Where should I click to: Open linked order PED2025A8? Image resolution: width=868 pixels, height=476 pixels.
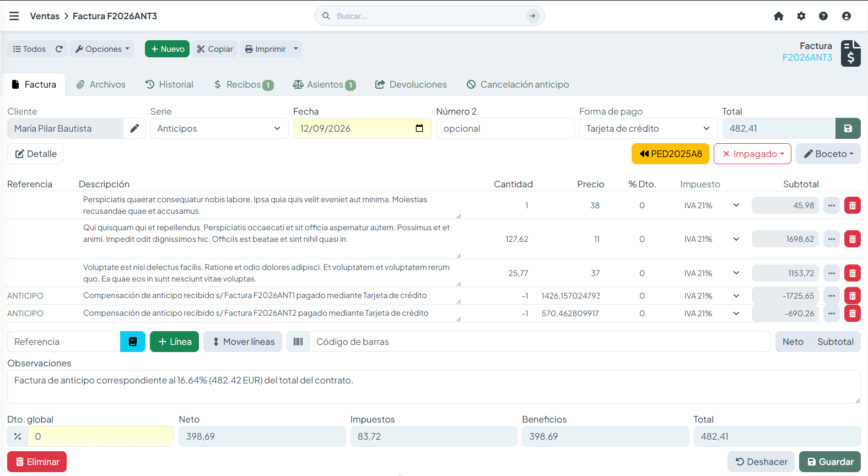tap(671, 154)
